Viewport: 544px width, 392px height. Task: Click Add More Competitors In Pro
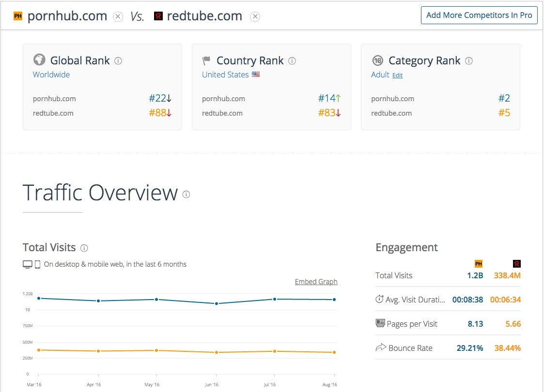(x=479, y=15)
